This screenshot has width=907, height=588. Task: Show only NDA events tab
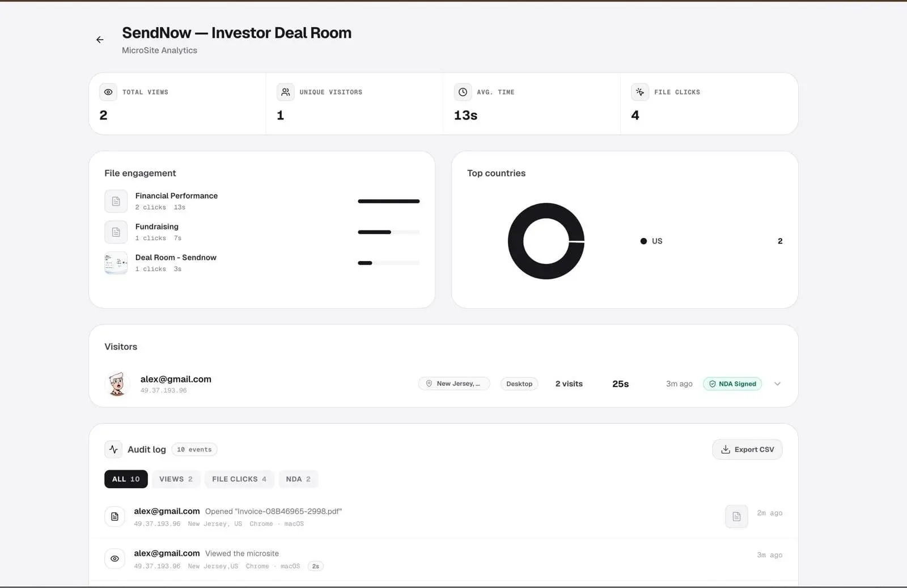(x=298, y=479)
